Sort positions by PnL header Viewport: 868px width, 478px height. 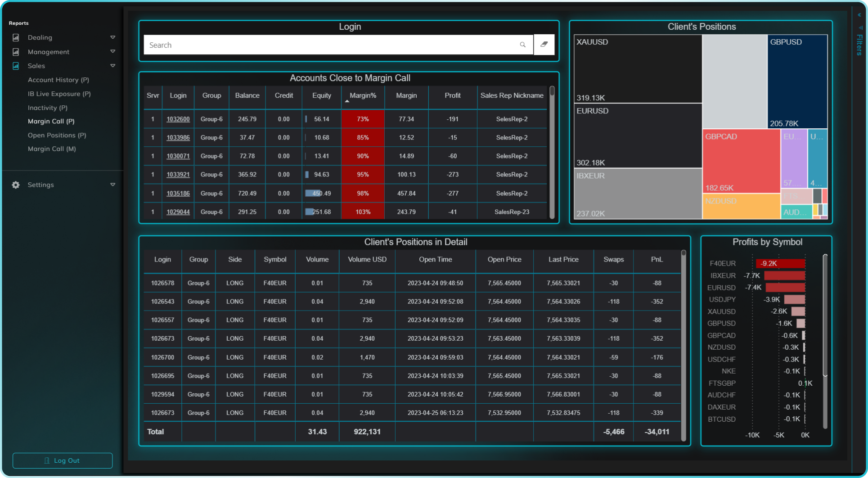pos(657,260)
